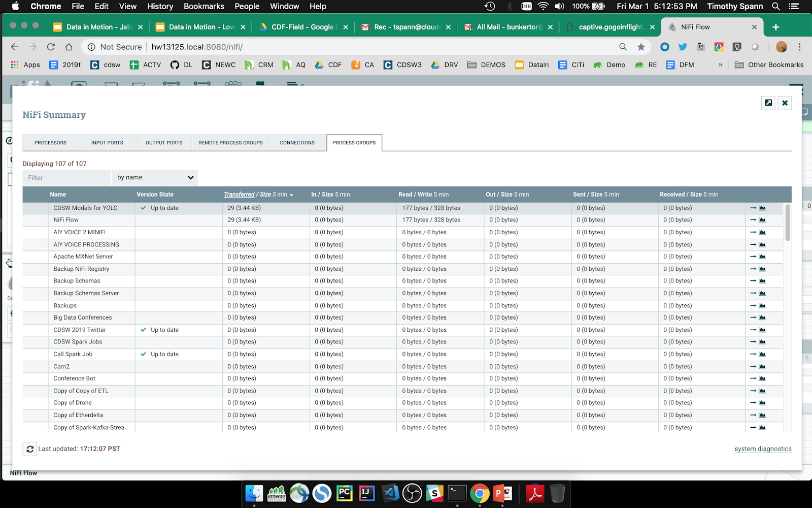Pop out the NiFi Summary dialog
The height and width of the screenshot is (508, 812).
pos(768,103)
